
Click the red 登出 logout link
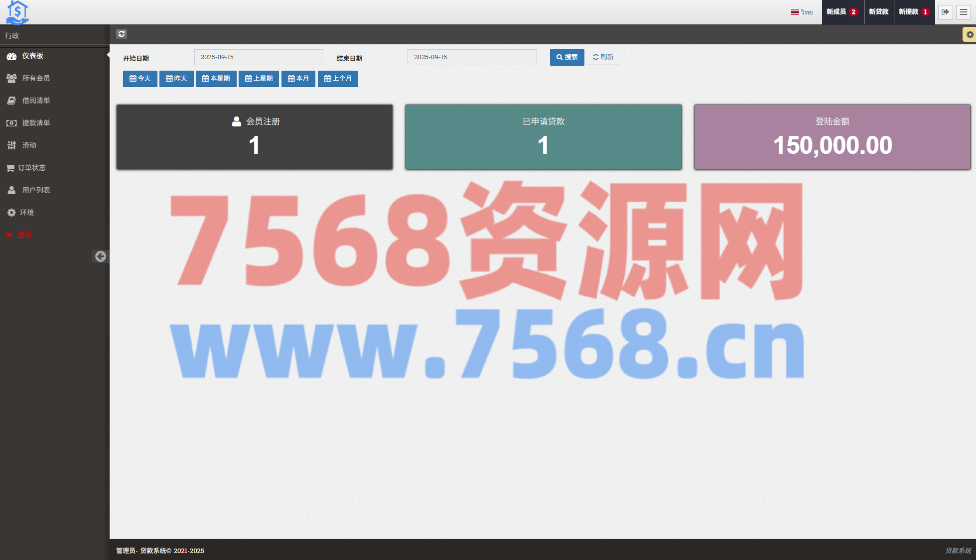pyautogui.click(x=24, y=235)
